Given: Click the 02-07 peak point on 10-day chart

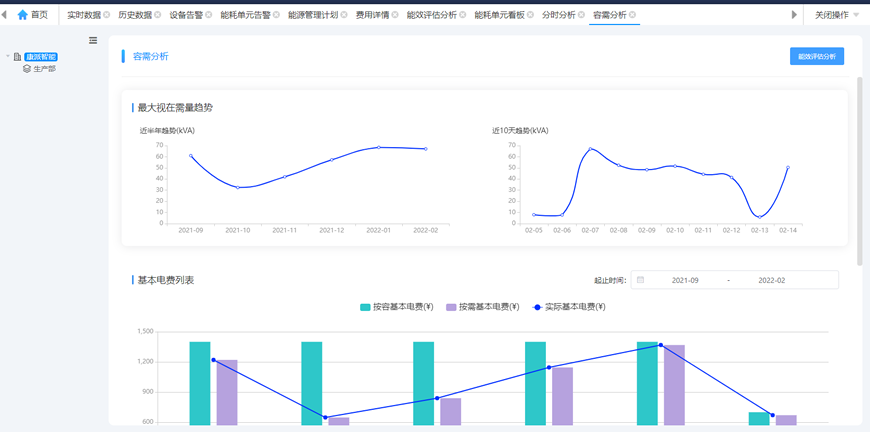Looking at the screenshot, I should 590,149.
